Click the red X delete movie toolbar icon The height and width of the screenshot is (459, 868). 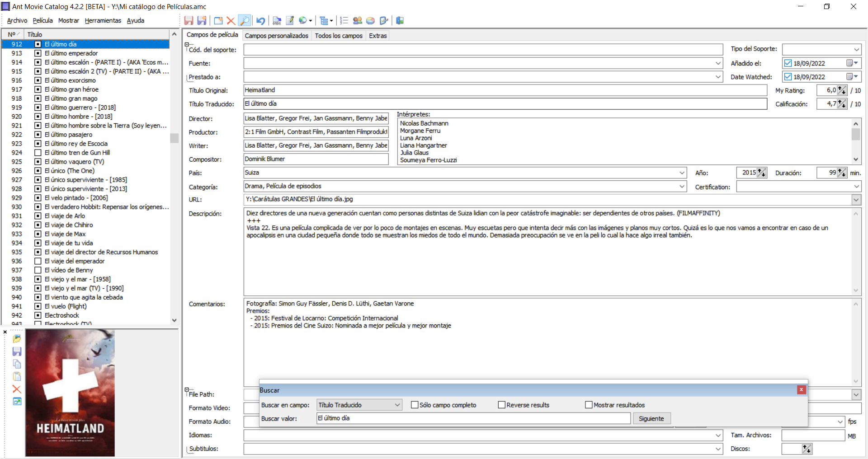point(231,21)
